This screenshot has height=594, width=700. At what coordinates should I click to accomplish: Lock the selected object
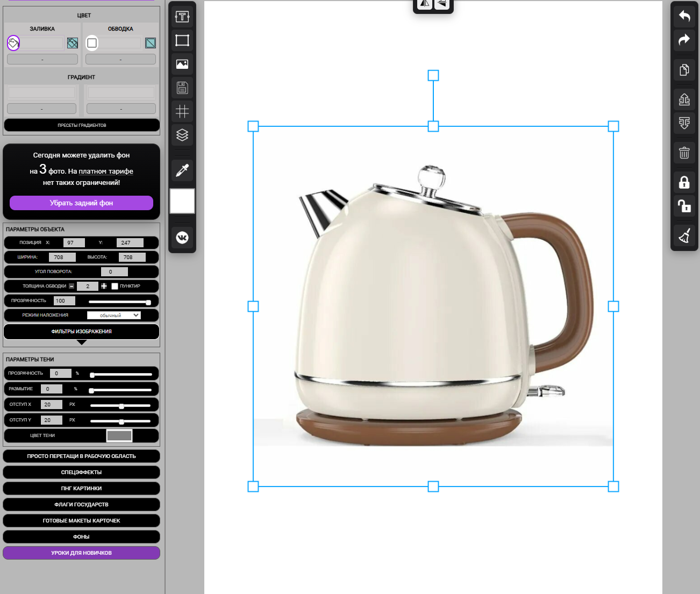(x=684, y=182)
